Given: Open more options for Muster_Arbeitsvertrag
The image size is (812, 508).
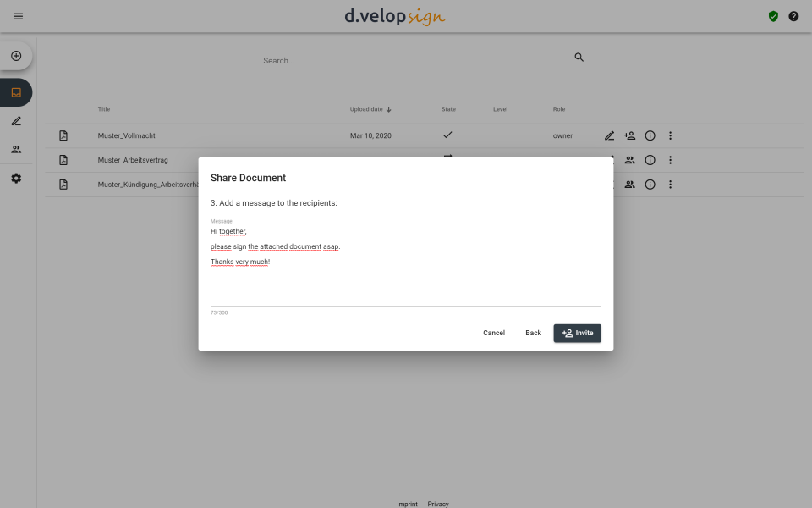Looking at the screenshot, I should click(670, 160).
